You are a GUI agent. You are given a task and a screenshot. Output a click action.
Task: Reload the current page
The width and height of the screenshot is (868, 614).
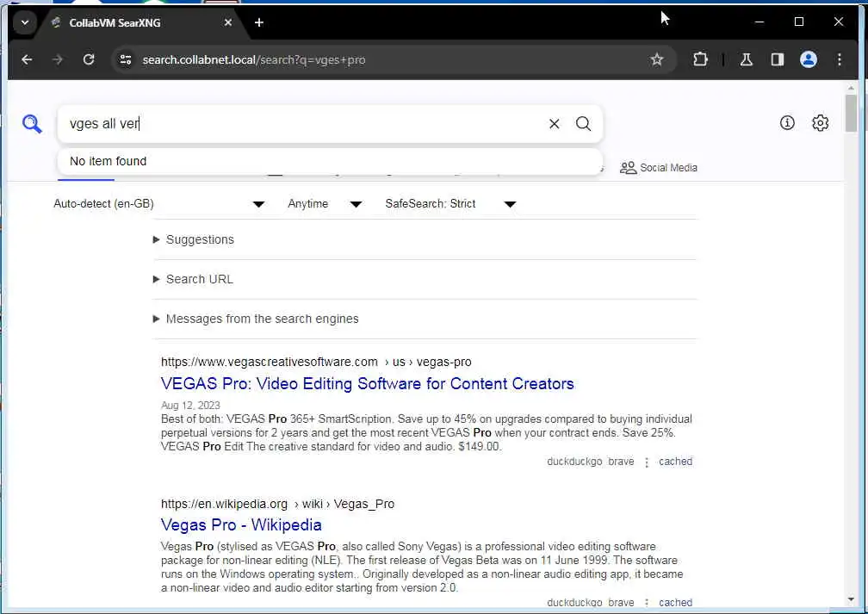(89, 59)
